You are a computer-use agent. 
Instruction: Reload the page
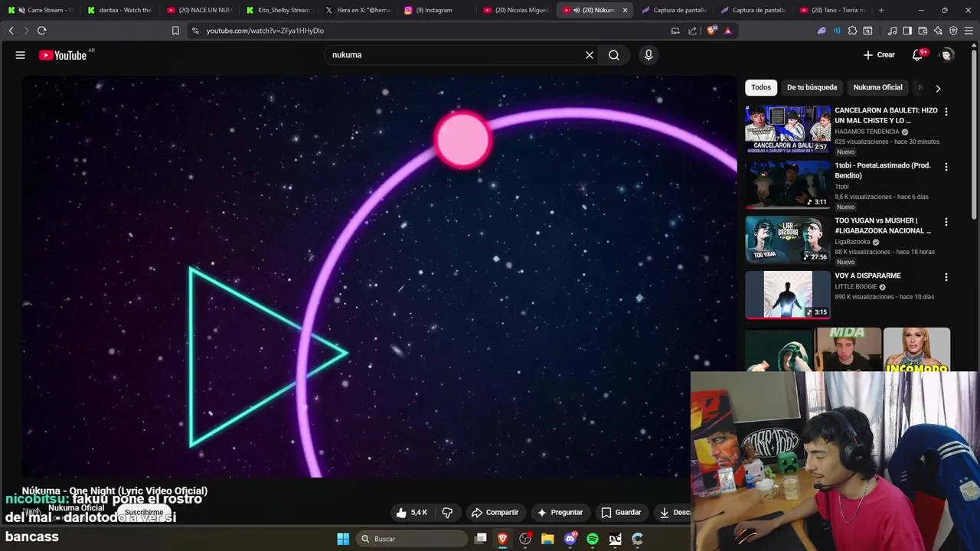tap(41, 31)
